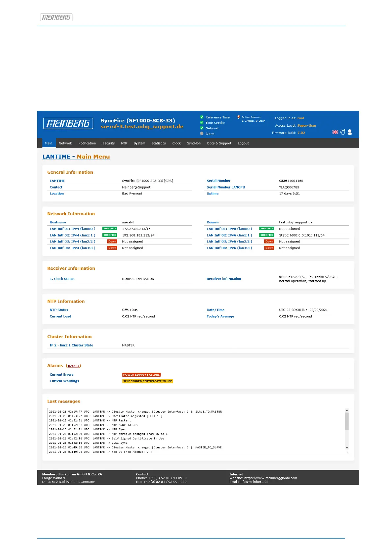This screenshot has height=554, width=392.
Task: Click the 1000FDX badge for lan0:0 IPv4
Action: point(110,229)
